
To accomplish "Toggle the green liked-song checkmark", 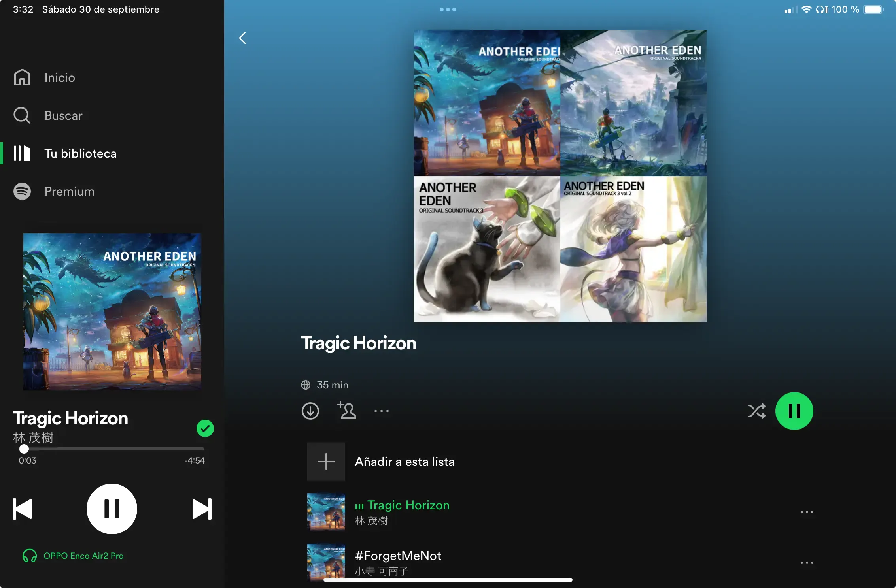I will point(205,428).
